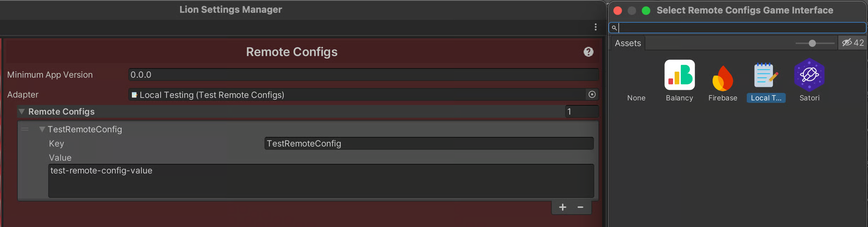Select the Local Testing asset icon
868x227 pixels.
(766, 75)
